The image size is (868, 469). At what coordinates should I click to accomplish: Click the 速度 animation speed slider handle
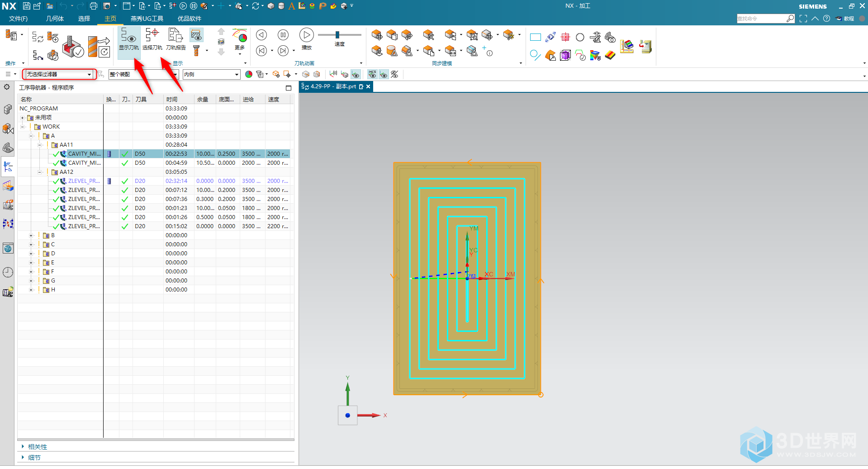(337, 35)
